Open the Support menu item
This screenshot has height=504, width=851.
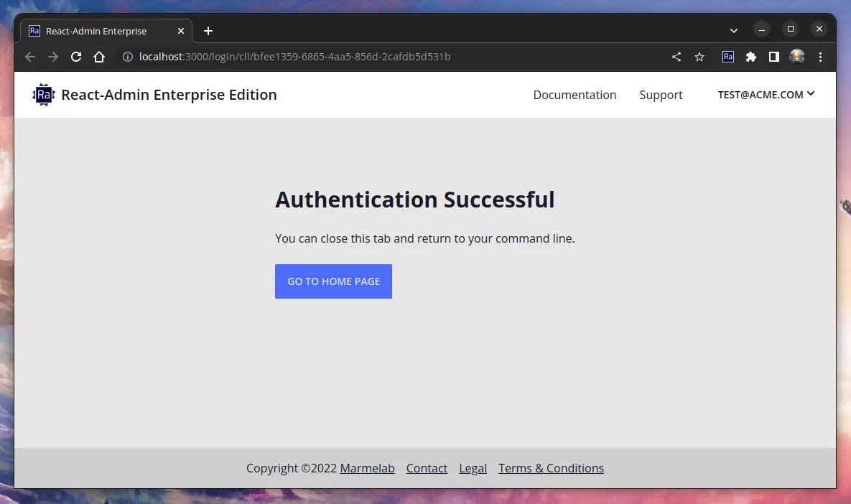coord(661,95)
